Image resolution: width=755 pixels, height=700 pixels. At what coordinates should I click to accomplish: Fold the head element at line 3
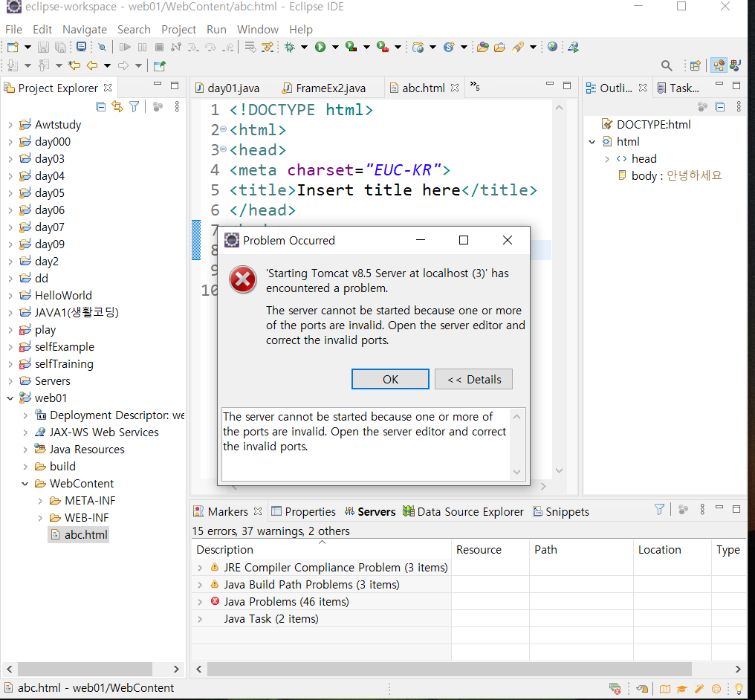(223, 149)
